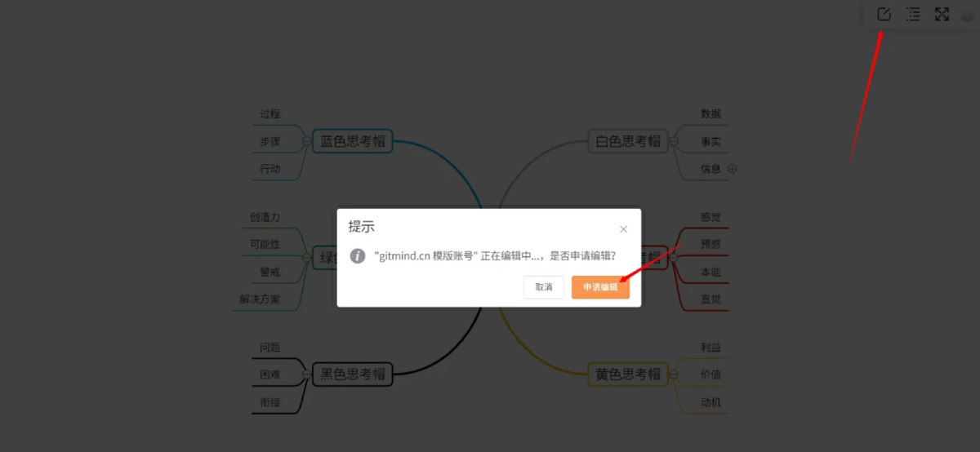Select the 黑色思考帽 node
The height and width of the screenshot is (452, 980).
pyautogui.click(x=352, y=374)
